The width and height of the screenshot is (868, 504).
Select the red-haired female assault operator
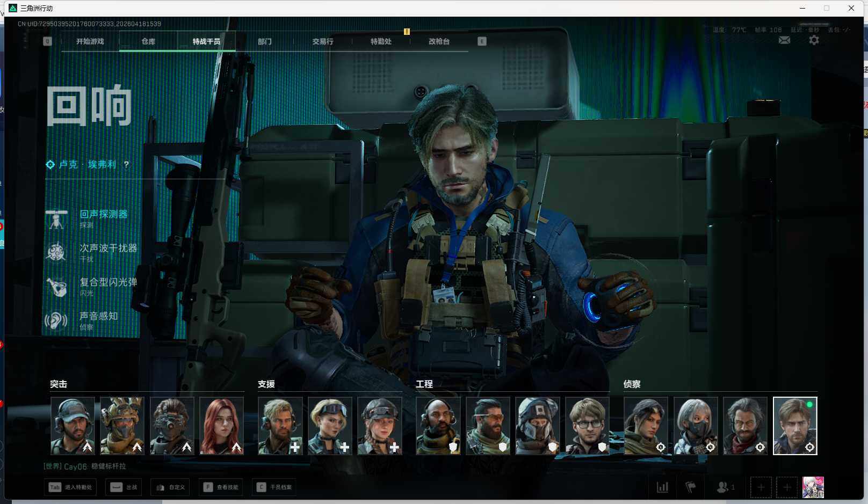(221, 426)
